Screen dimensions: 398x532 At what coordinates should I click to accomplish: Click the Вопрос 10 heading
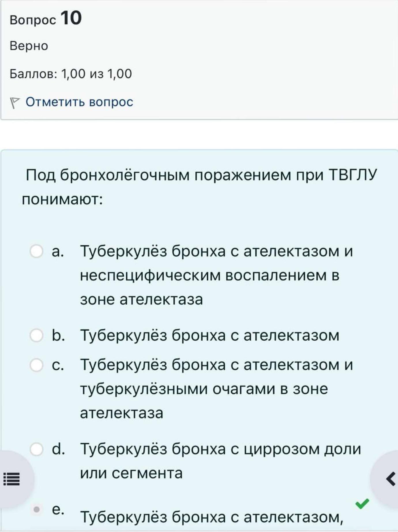point(46,18)
